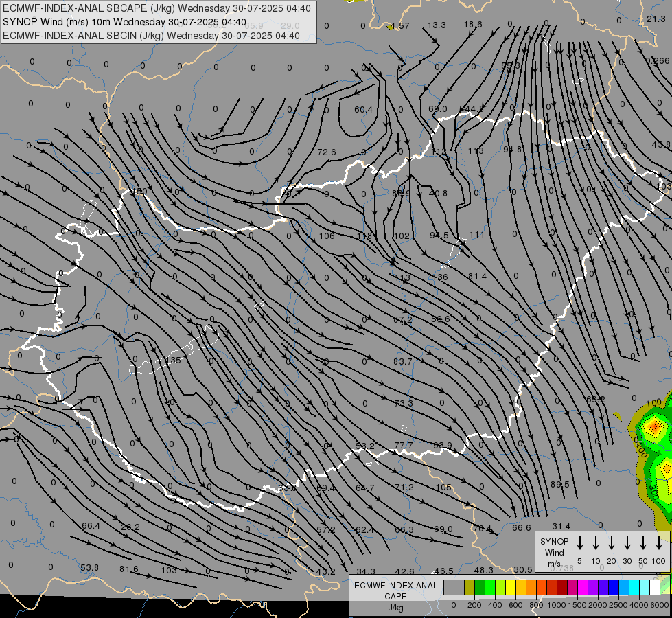Click the 30 m/s wind arrow in legend
The width and height of the screenshot is (672, 618).
(627, 543)
